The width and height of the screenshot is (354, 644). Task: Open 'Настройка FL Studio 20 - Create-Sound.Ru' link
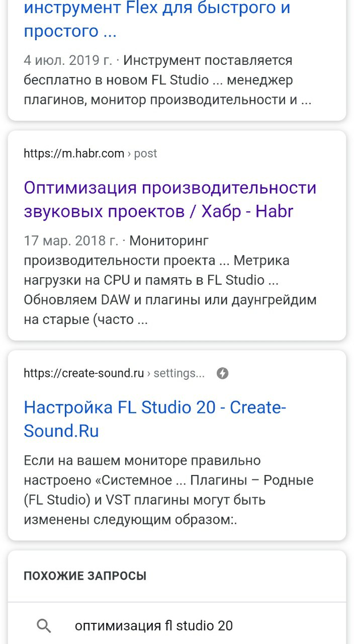click(x=155, y=419)
